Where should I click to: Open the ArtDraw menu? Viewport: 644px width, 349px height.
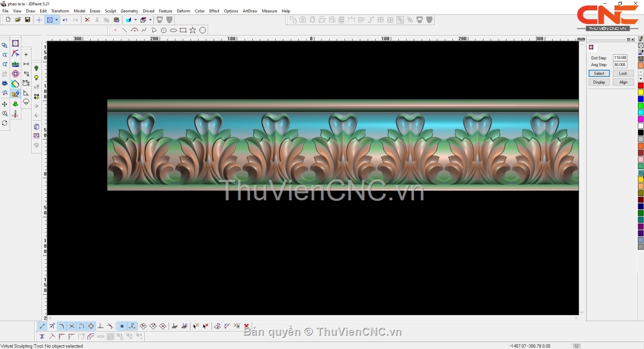pyautogui.click(x=250, y=11)
